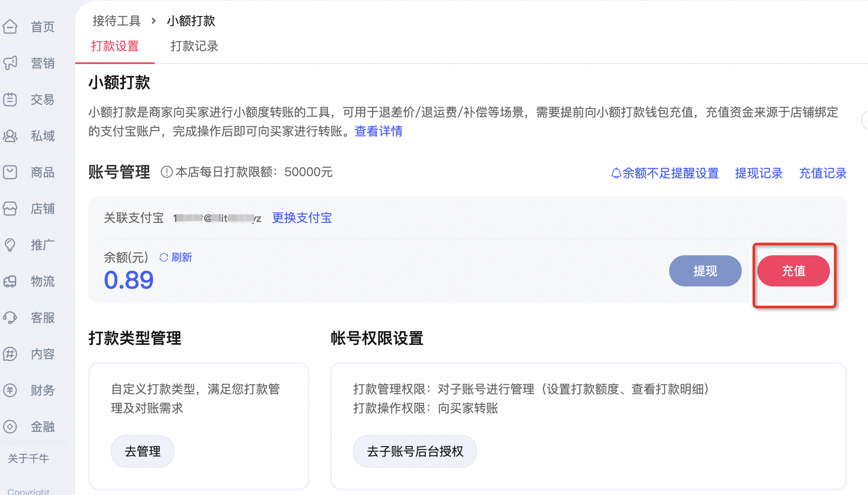Open the 营销 sidebar label
Image resolution: width=868 pixels, height=495 pixels.
click(43, 63)
